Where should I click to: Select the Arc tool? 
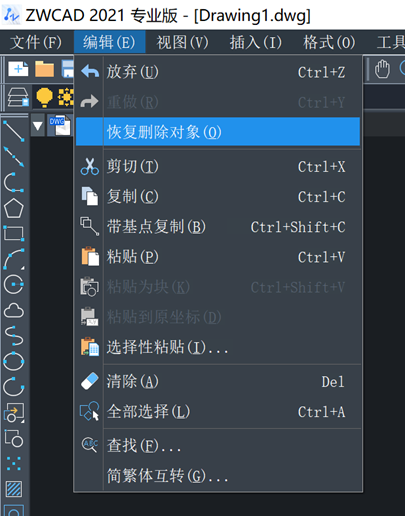click(14, 259)
